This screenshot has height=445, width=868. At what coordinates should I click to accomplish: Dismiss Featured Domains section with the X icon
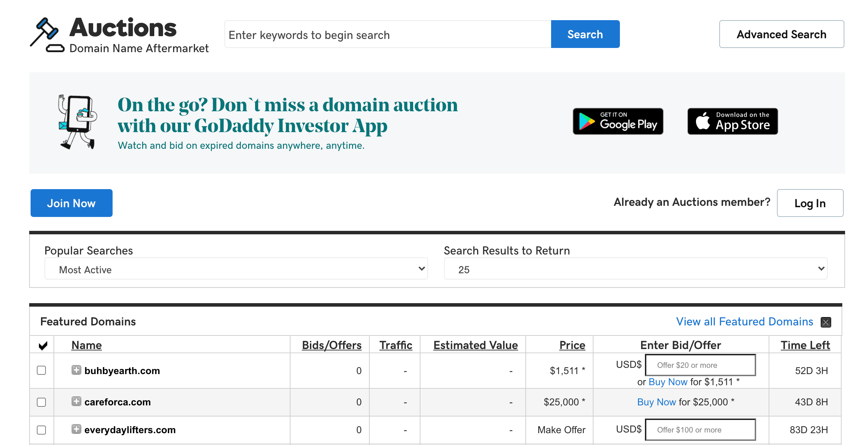(x=826, y=322)
